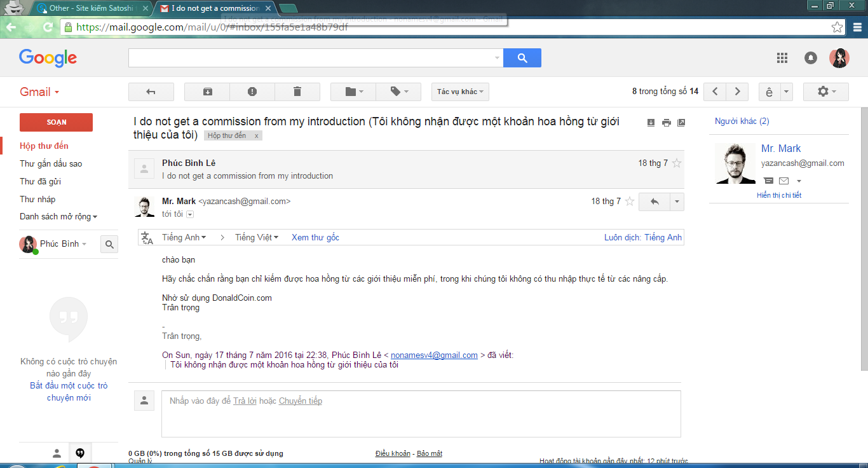
Task: Click "Hiển thị chi tiết" link
Action: point(779,196)
